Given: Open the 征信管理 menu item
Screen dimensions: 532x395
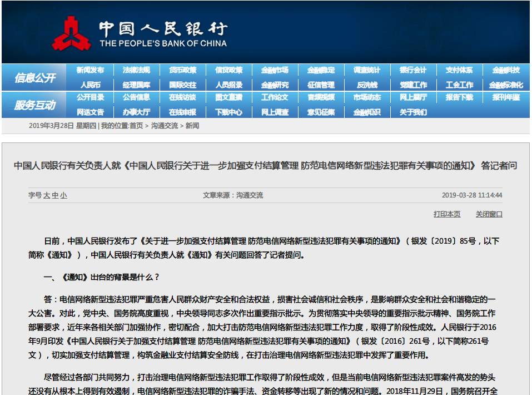Looking at the screenshot, I should (321, 85).
